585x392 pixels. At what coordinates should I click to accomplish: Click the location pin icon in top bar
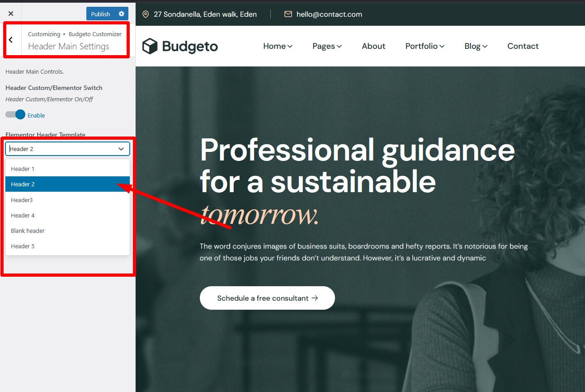coord(146,14)
